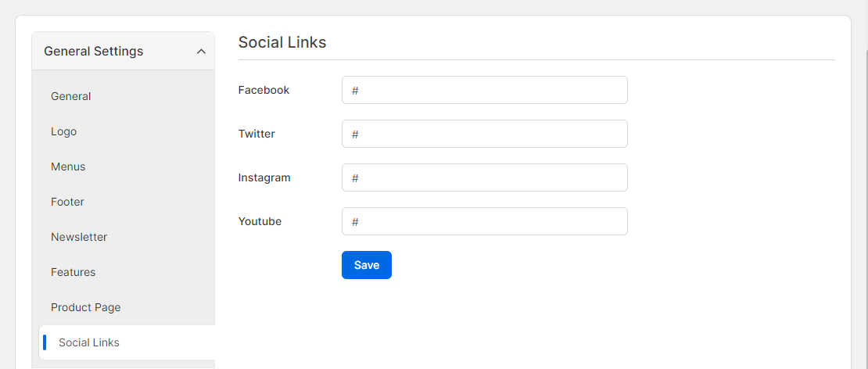Click the Twitter field label
Image resolution: width=868 pixels, height=369 pixels.
point(256,134)
